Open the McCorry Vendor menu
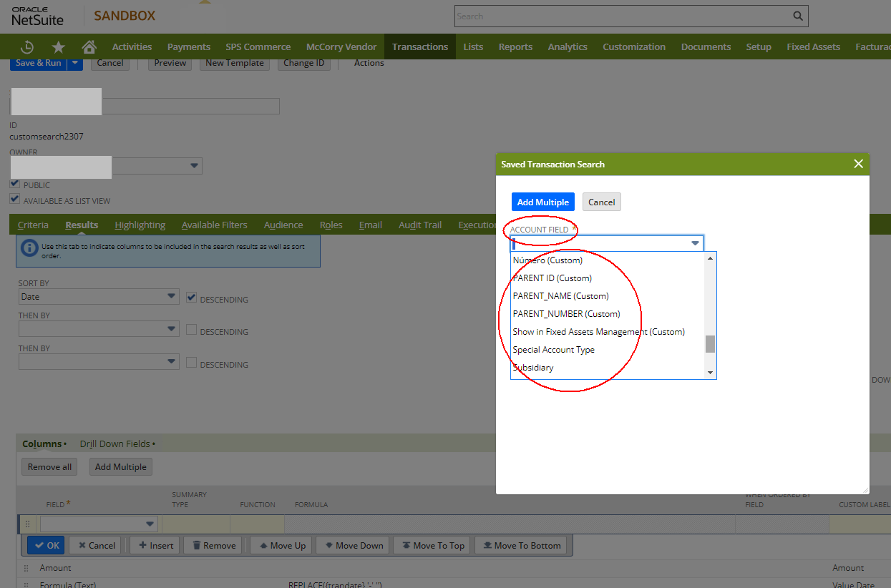 [x=341, y=47]
